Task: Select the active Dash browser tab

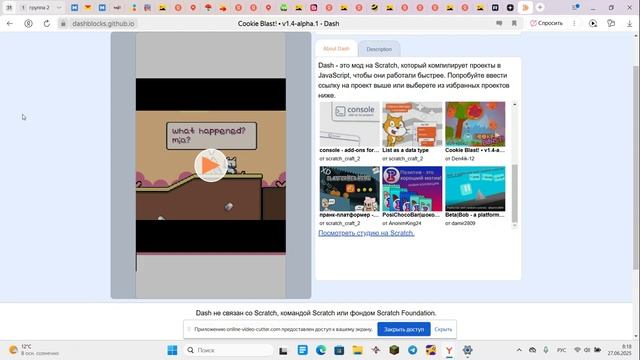Action: coord(525,7)
